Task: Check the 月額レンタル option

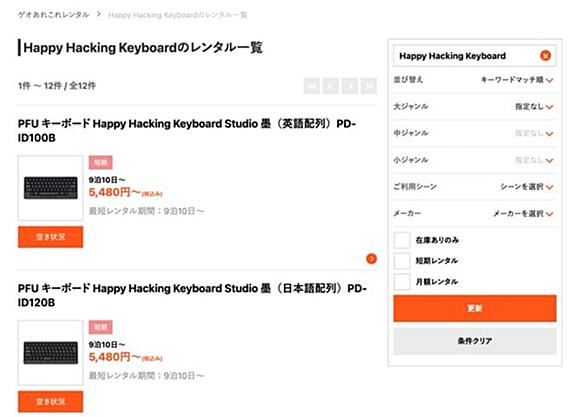Action: click(x=402, y=281)
